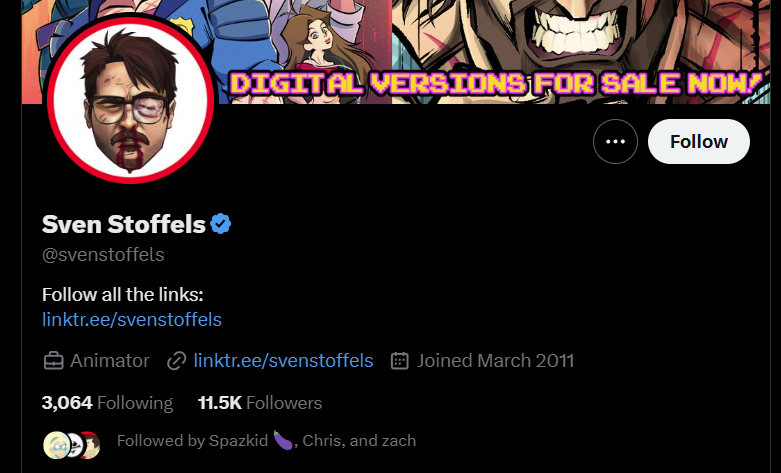Click the Joined March 2011 text

pos(495,360)
